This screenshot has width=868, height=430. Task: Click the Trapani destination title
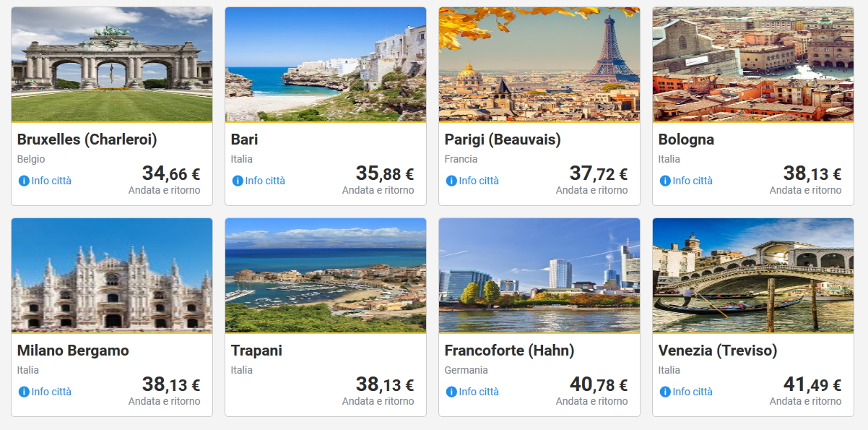(x=256, y=351)
